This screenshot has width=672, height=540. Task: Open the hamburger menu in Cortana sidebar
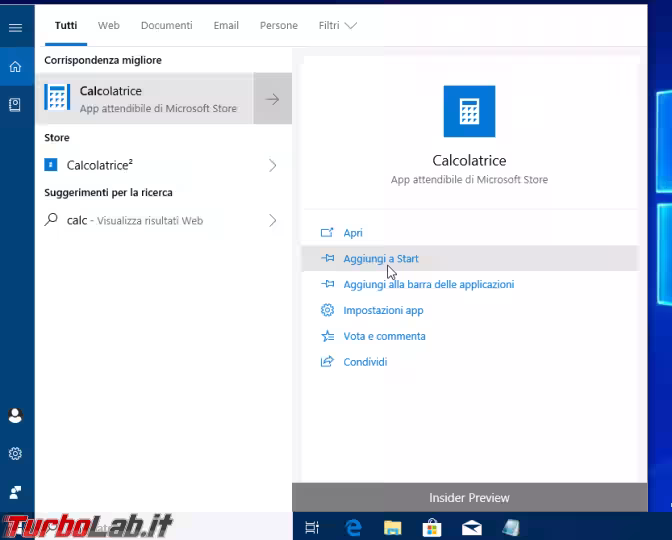coord(15,28)
